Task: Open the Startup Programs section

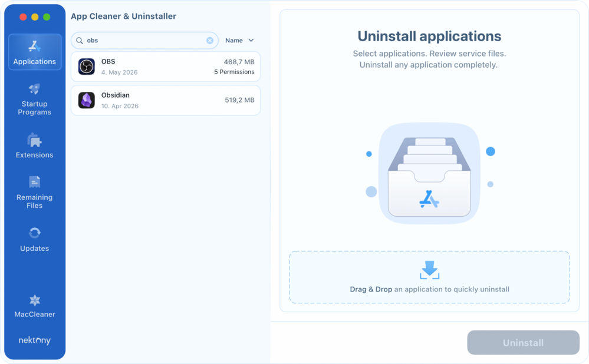Action: point(35,100)
